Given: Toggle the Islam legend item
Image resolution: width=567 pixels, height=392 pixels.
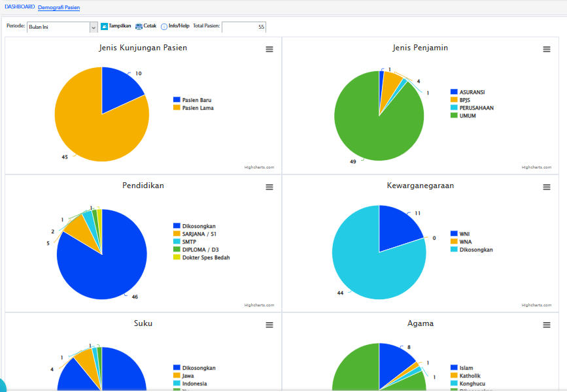Looking at the screenshot, I should (x=462, y=368).
